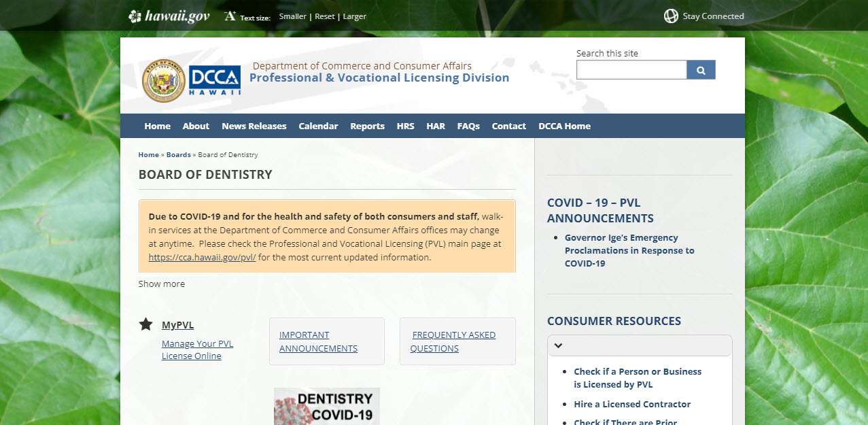The image size is (868, 425).
Task: Expand the Boards breadcrumb link
Action: point(178,154)
